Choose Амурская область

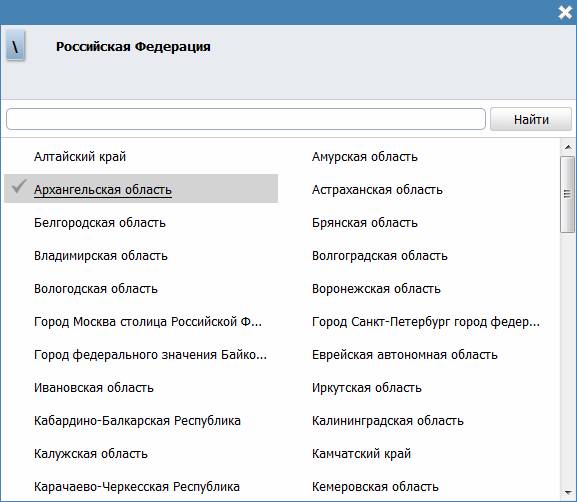coord(365,157)
